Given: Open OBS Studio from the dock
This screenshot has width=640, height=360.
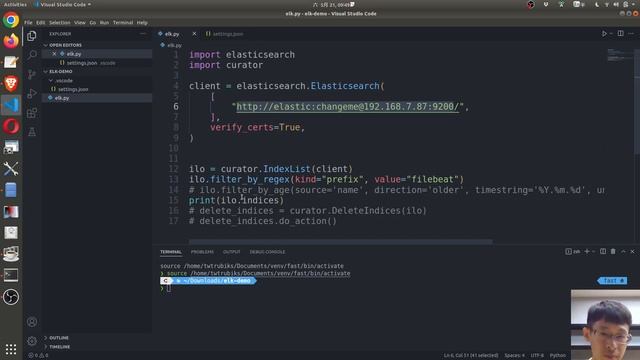Looking at the screenshot, I should pyautogui.click(x=11, y=297).
